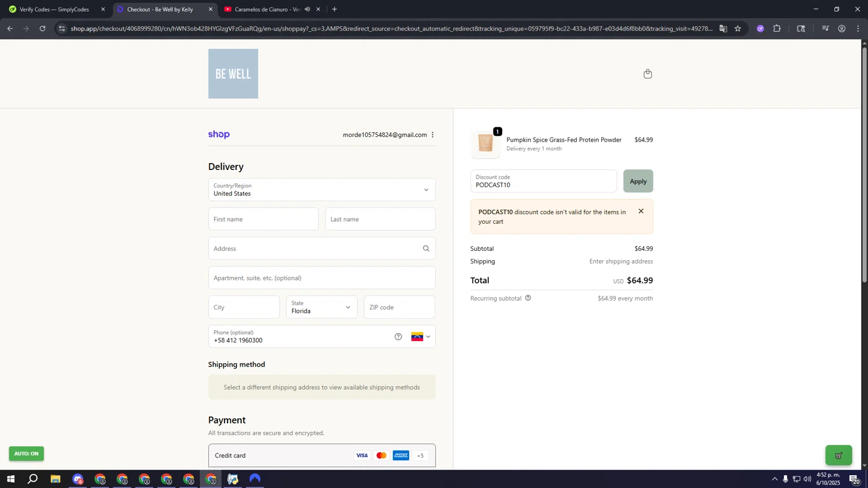Show hidden system tray icons
The height and width of the screenshot is (488, 868).
tap(775, 479)
